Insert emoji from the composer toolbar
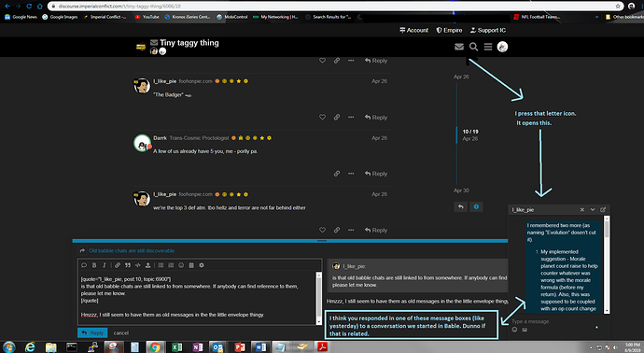Viewport: 644px width, 353px height. (x=181, y=265)
